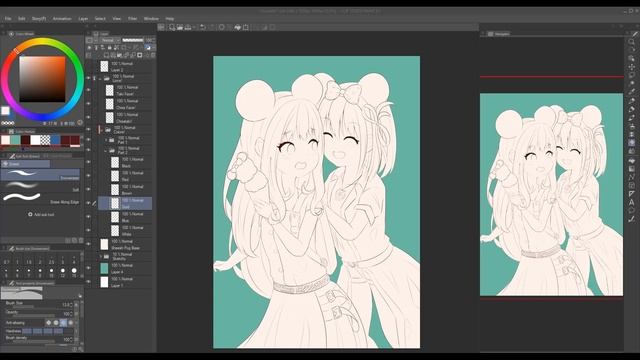Click the Add sub tool button
This screenshot has width=640, height=360.
[x=41, y=214]
